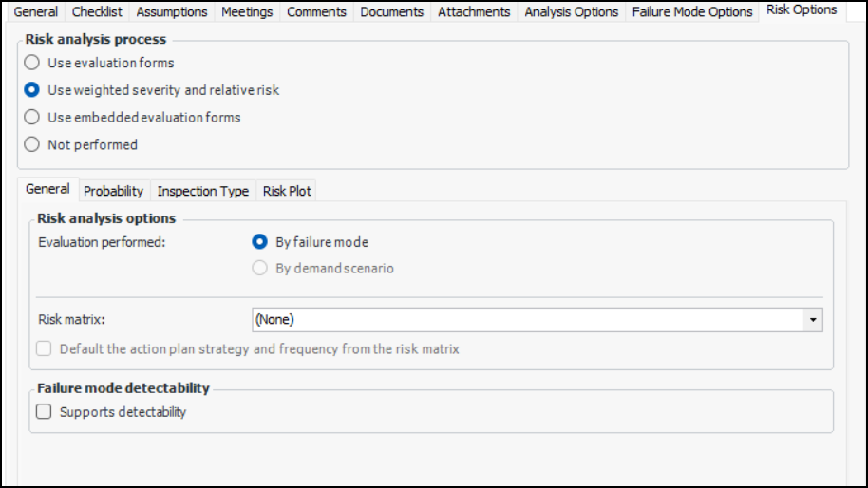Open the Inspection Type sub-tab
This screenshot has height=488, width=868.
point(202,191)
